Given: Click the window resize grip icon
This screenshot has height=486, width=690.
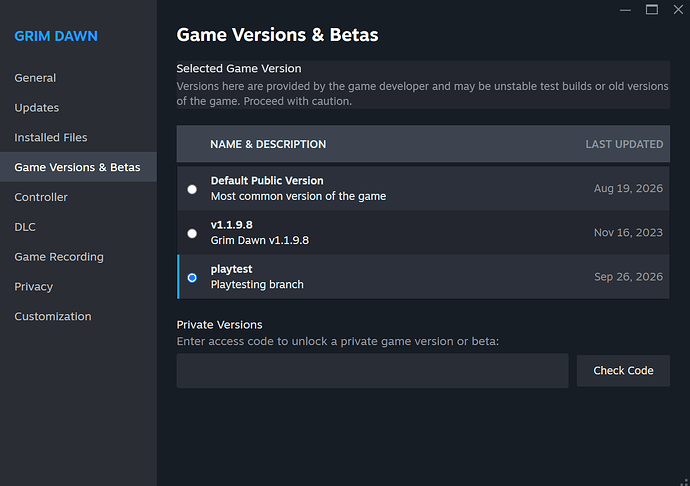Looking at the screenshot, I should coord(684,482).
